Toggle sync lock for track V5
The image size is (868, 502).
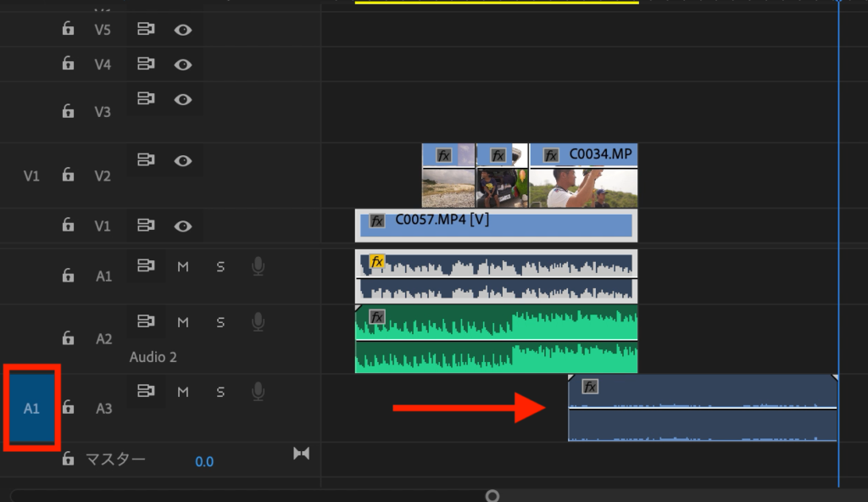pos(146,29)
